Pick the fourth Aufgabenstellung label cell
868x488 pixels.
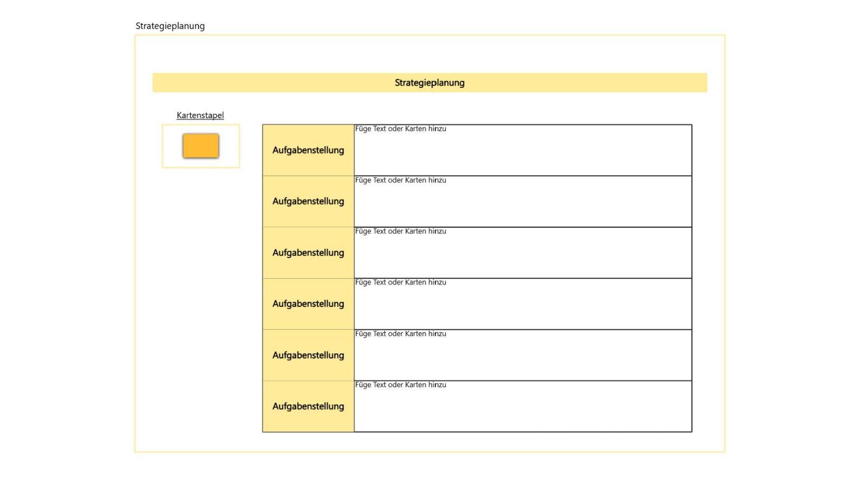pyautogui.click(x=308, y=304)
